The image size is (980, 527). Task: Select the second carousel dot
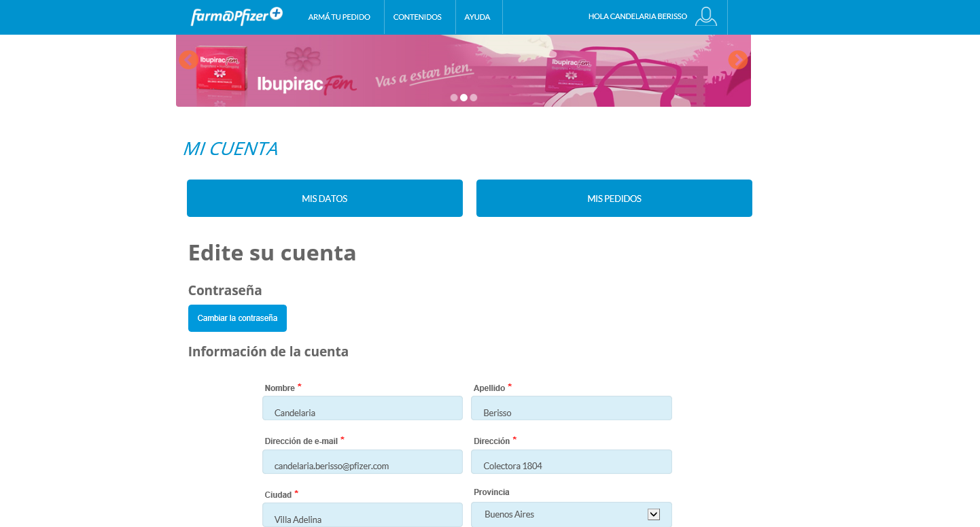[x=463, y=97]
